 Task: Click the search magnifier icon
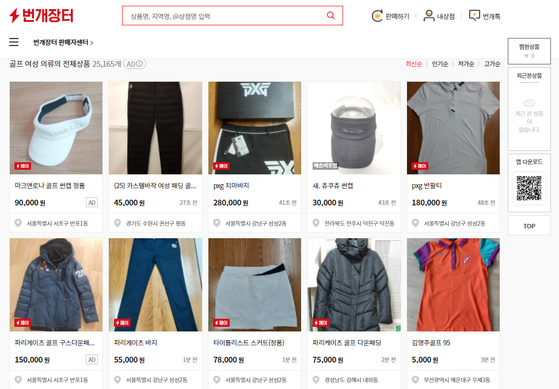(x=330, y=15)
